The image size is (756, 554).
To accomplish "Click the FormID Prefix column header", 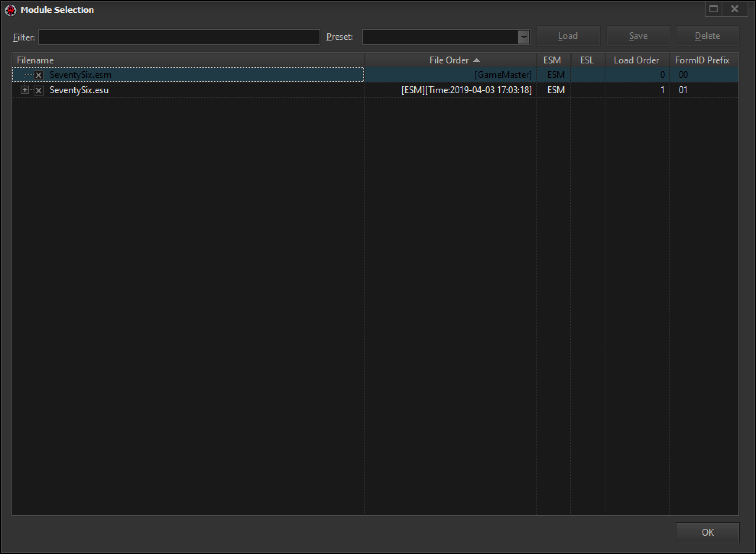I will point(702,60).
